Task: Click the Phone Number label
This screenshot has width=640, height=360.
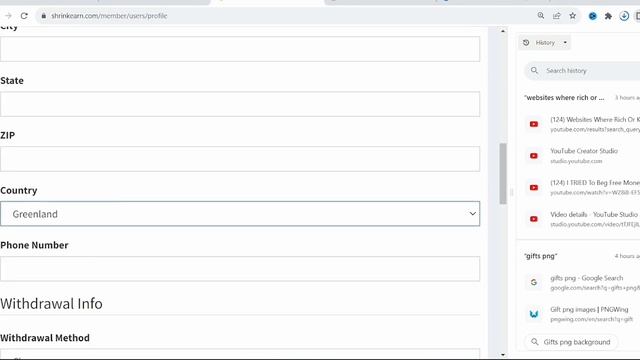Action: click(34, 245)
